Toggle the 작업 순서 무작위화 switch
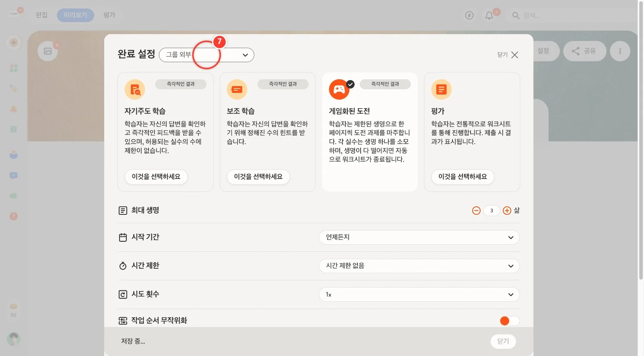 [x=510, y=321]
